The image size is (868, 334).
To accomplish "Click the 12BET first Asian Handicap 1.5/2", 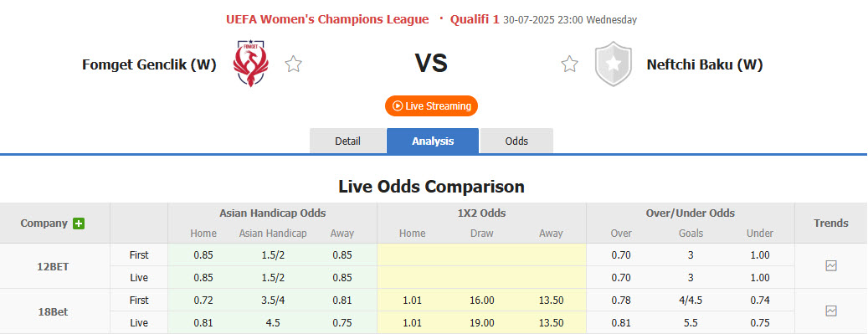I will coord(272,255).
